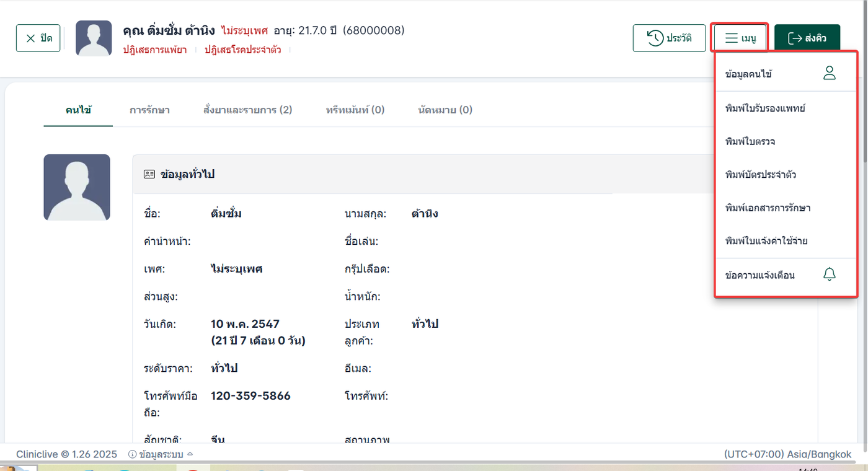This screenshot has width=868, height=471.
Task: Click birth date 10 พ.ค. 2547
Action: (x=245, y=324)
